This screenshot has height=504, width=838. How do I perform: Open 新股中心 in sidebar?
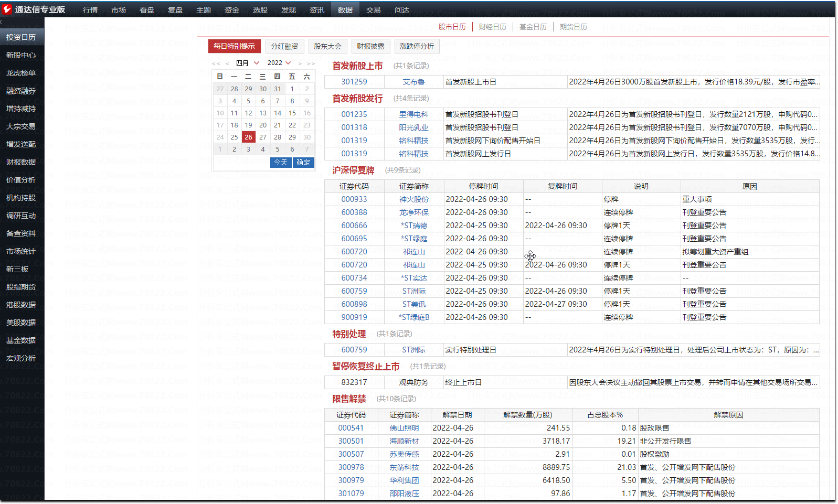click(22, 55)
